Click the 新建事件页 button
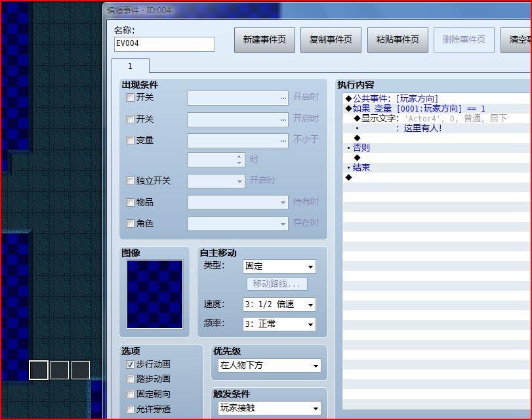532x420 pixels. [264, 40]
